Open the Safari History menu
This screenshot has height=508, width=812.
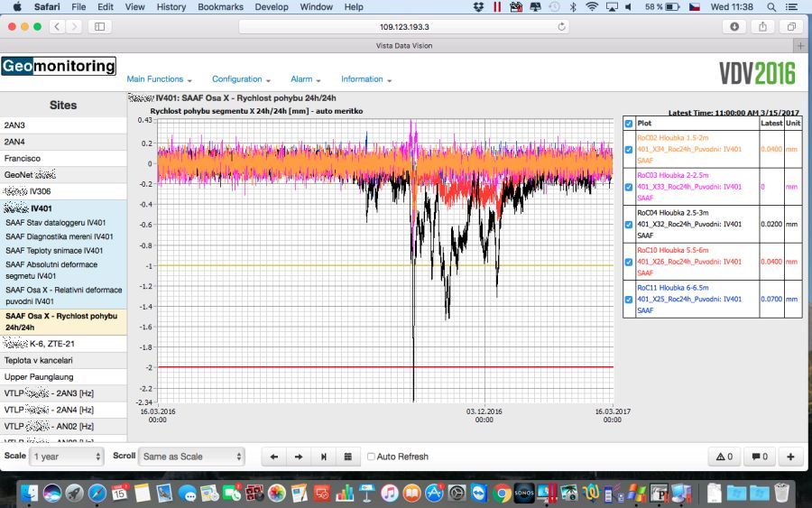pos(171,6)
